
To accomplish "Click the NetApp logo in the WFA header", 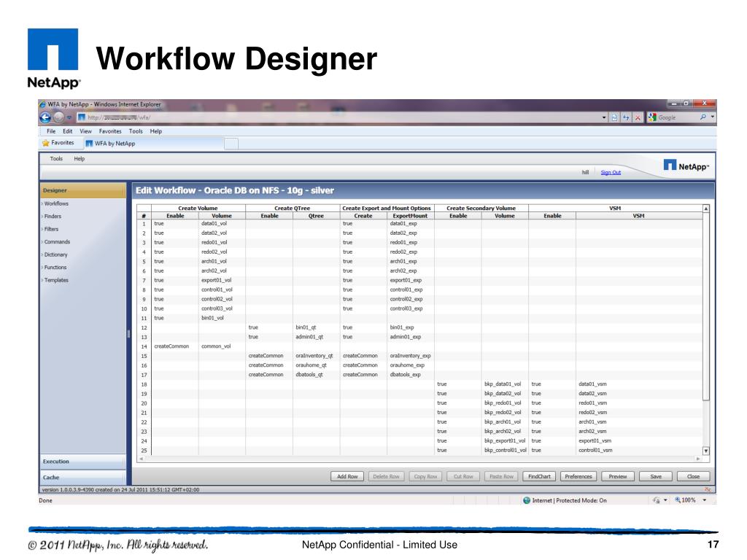I will (x=686, y=166).
